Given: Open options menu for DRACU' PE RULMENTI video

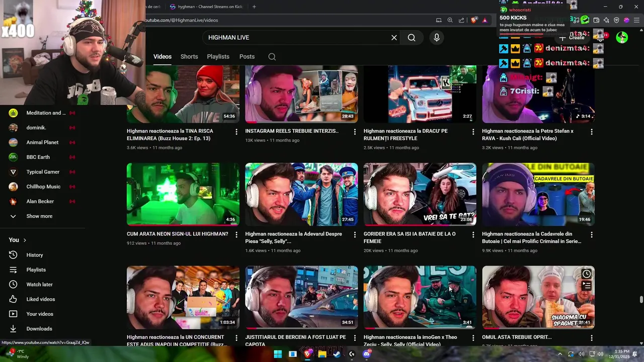Looking at the screenshot, I should [473, 132].
